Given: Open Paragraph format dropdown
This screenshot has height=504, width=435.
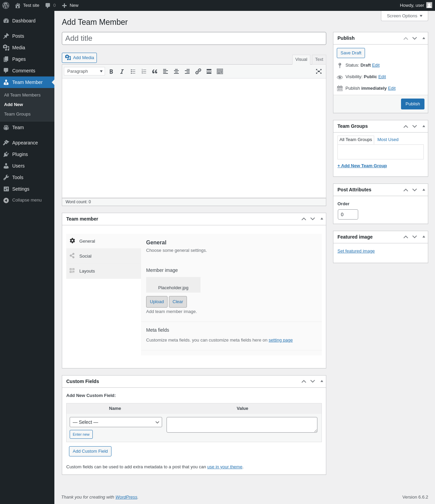Looking at the screenshot, I should [84, 71].
